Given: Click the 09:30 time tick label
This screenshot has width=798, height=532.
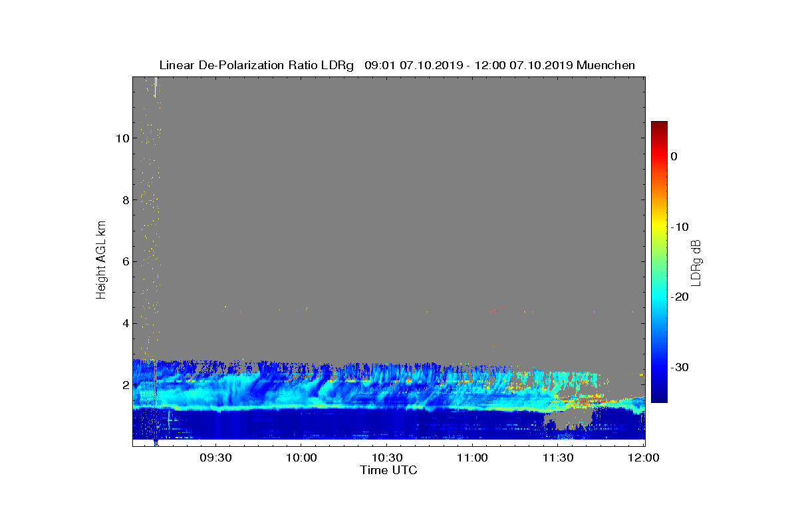Looking at the screenshot, I should 215,458.
